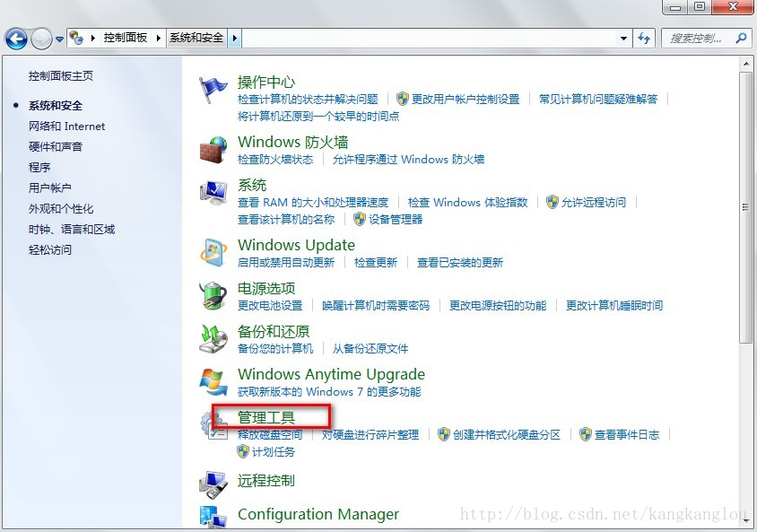Viewport: 757px width, 532px height.
Task: Select 时钟、语言和区域 in the sidebar
Action: 72,230
